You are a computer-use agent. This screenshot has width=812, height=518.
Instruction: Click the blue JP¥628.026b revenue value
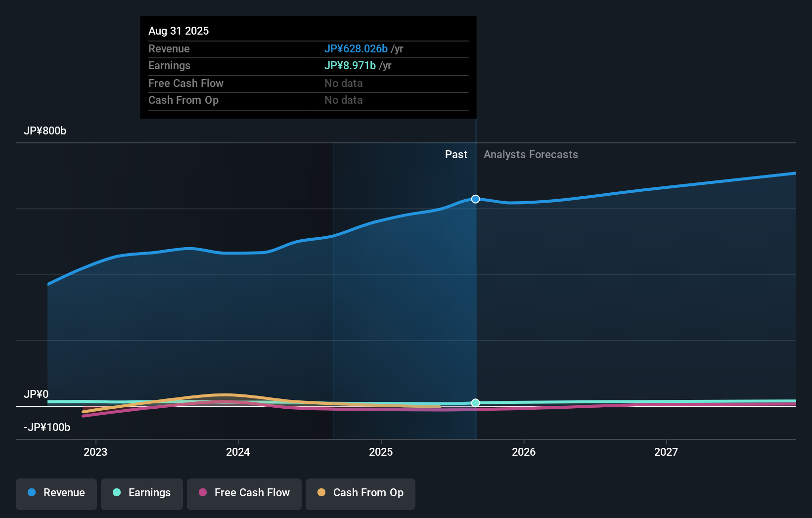click(356, 48)
